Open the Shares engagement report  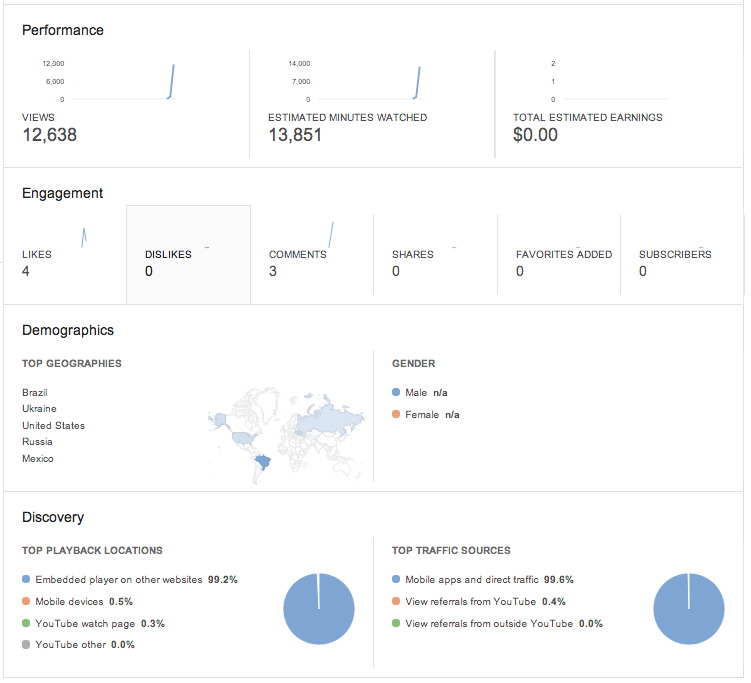click(x=435, y=255)
